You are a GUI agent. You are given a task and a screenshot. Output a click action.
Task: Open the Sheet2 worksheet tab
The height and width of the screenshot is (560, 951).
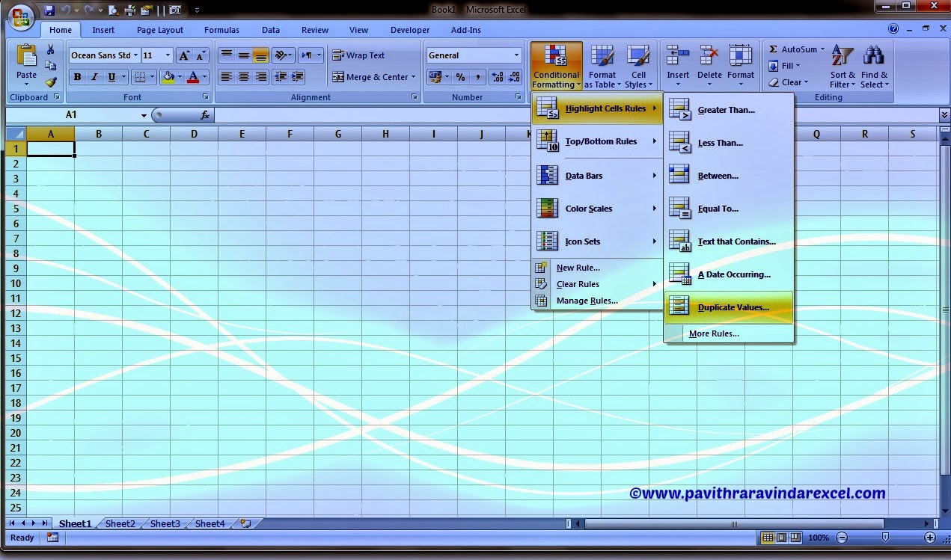click(x=120, y=523)
